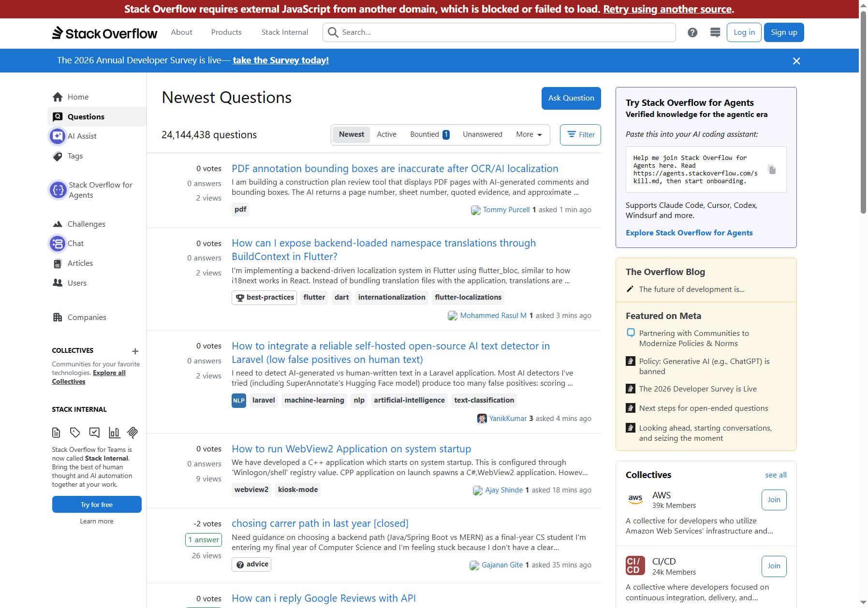
Task: Click the AWS collective logo
Action: pyautogui.click(x=635, y=500)
